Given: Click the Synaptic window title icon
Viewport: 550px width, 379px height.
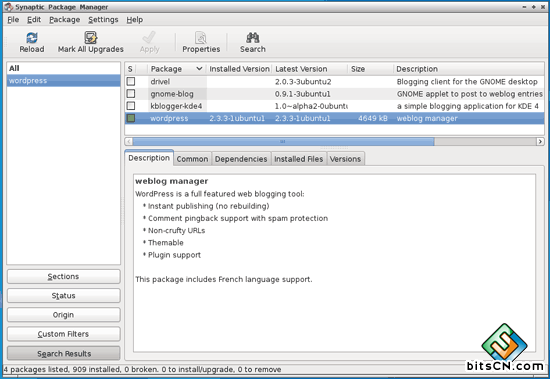Looking at the screenshot, I should tap(8, 7).
